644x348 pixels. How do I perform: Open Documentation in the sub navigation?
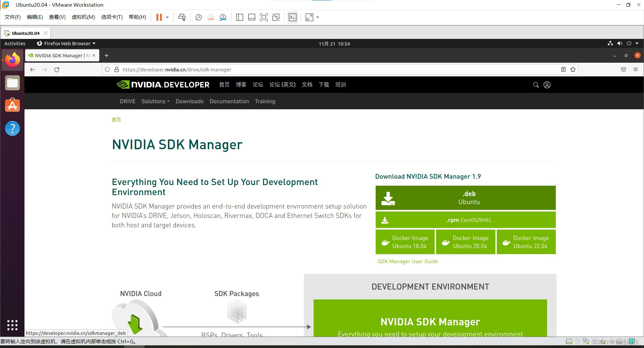pos(229,101)
